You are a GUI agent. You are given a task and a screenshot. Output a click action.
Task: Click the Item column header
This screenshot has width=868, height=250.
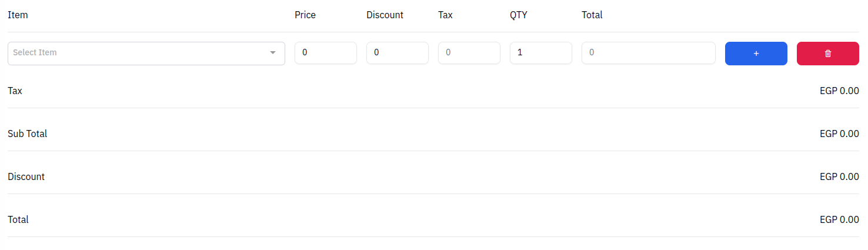[x=18, y=15]
